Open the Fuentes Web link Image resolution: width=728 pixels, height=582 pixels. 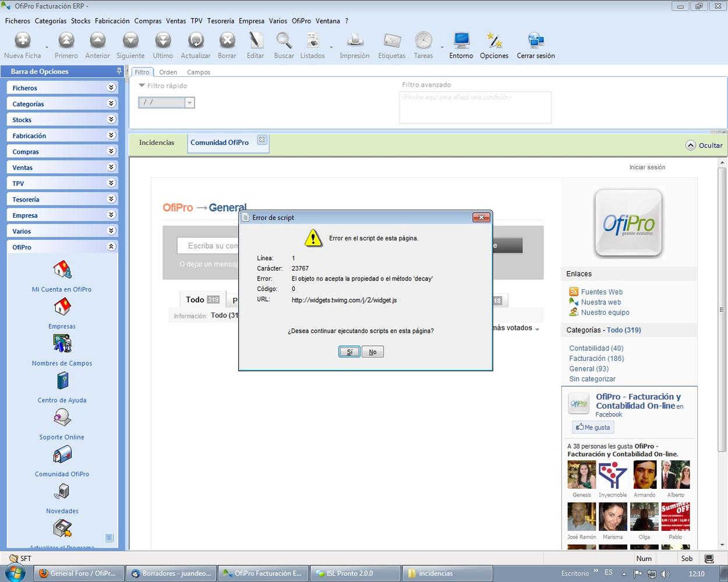602,292
